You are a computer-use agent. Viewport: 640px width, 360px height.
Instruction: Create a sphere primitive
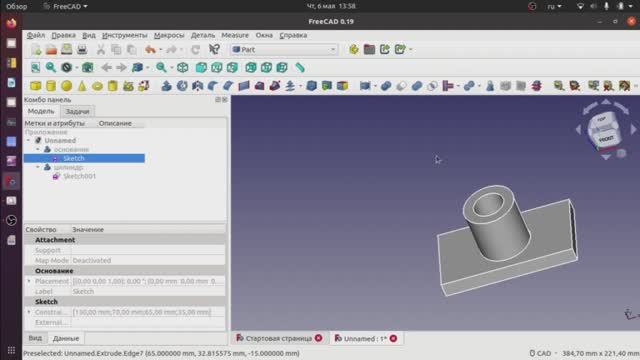67,86
